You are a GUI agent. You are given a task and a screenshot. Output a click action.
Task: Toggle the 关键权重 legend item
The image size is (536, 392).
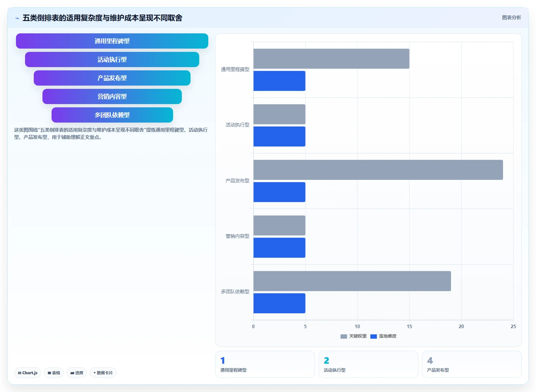[353, 336]
